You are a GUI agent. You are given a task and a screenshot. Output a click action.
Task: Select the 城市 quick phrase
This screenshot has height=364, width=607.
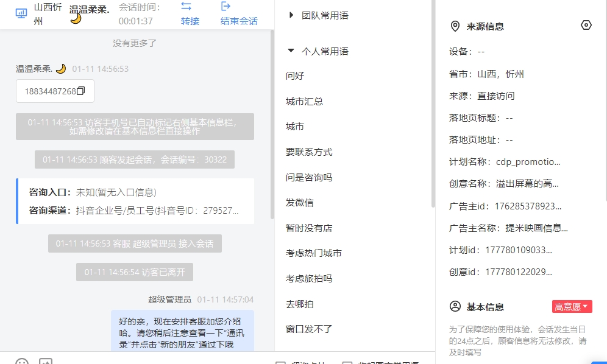[295, 127]
